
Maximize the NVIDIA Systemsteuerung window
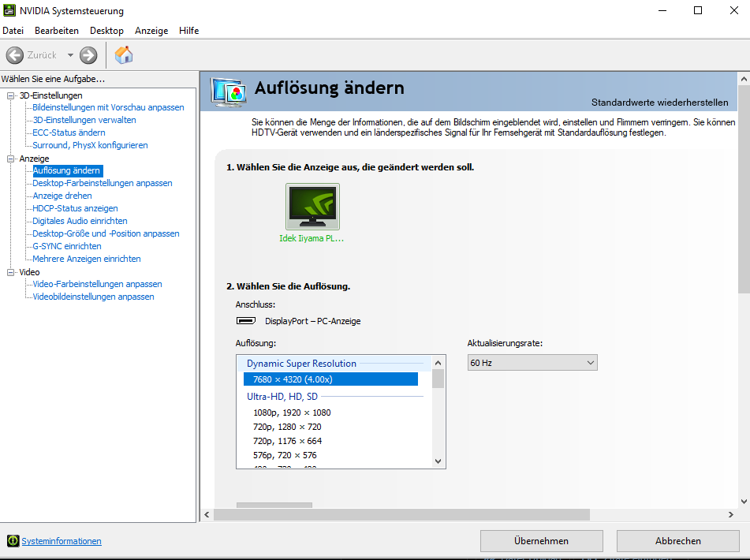pos(698,10)
